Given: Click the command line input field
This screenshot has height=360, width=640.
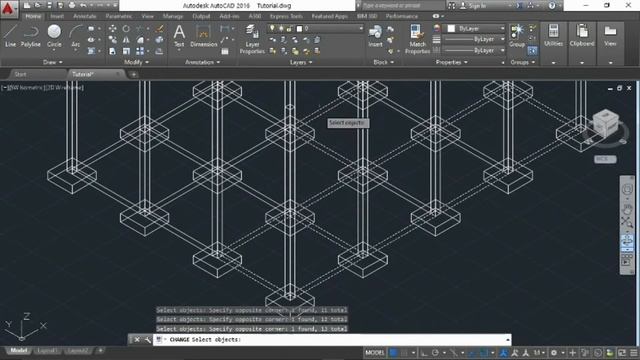Looking at the screenshot, I should tap(331, 340).
